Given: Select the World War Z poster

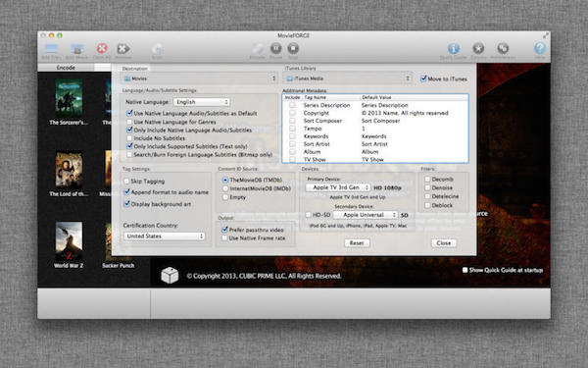Looking at the screenshot, I should [x=69, y=241].
